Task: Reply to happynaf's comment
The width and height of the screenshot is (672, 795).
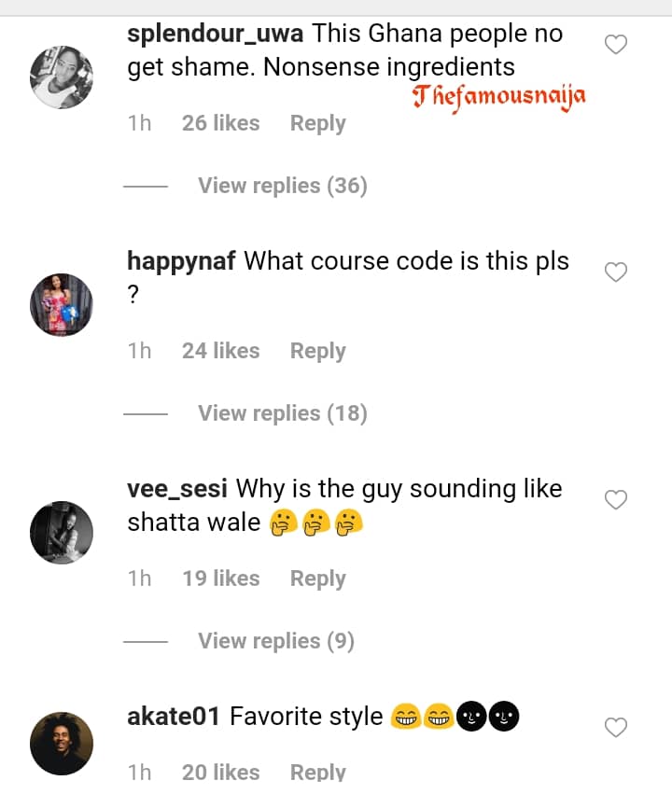Action: click(317, 351)
